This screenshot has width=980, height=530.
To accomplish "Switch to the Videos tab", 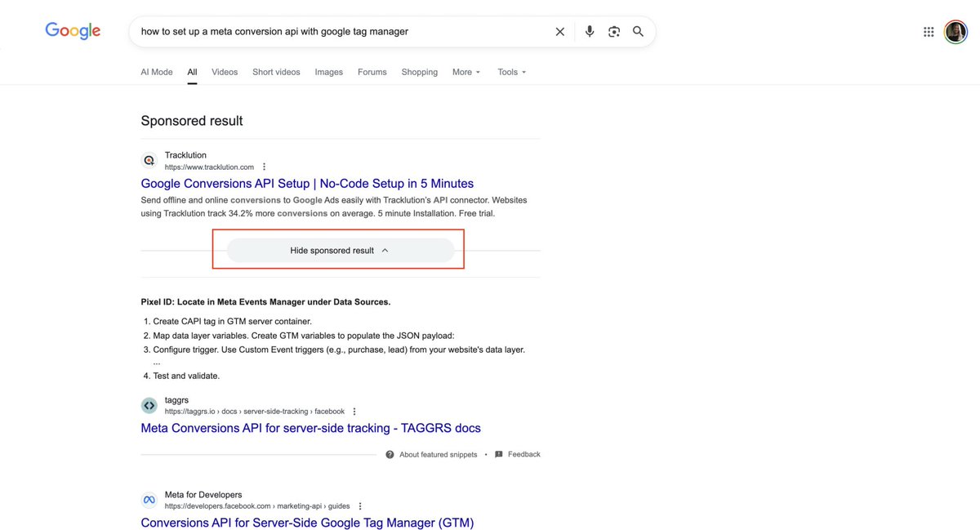I will tap(225, 72).
